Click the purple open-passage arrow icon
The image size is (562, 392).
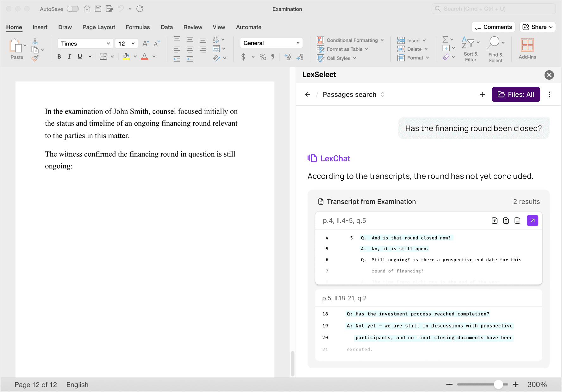point(532,221)
